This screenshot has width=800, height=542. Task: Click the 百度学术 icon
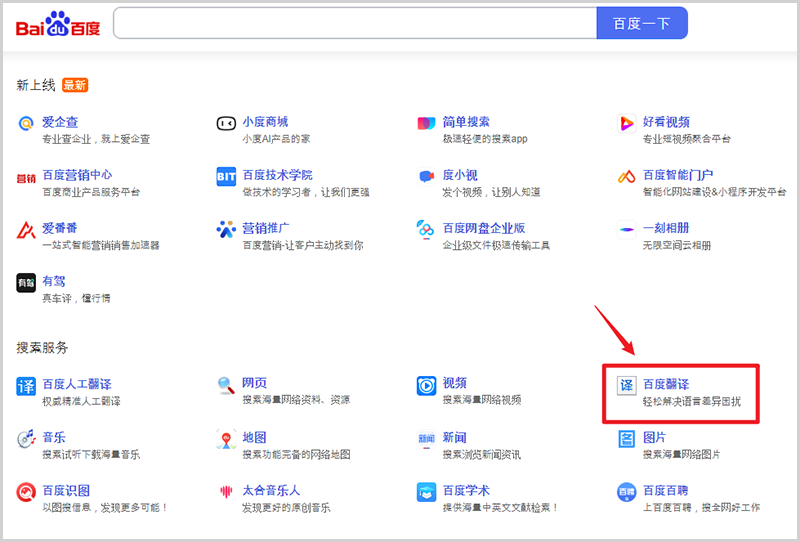(x=426, y=492)
